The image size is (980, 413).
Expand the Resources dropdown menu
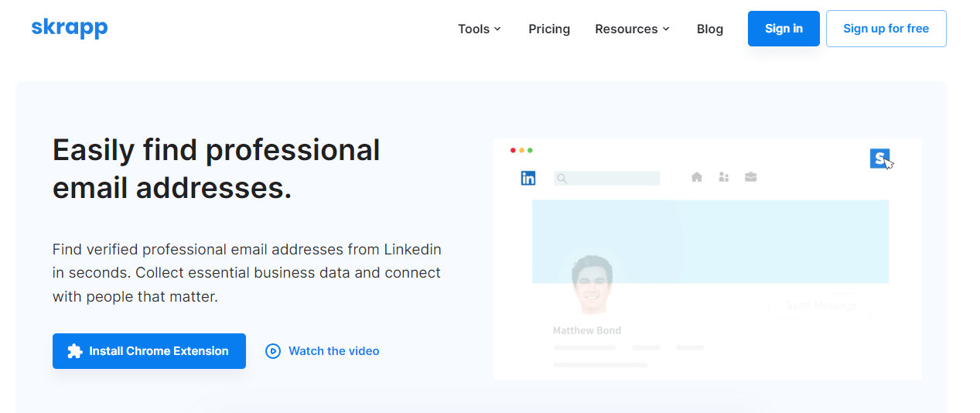click(x=632, y=29)
